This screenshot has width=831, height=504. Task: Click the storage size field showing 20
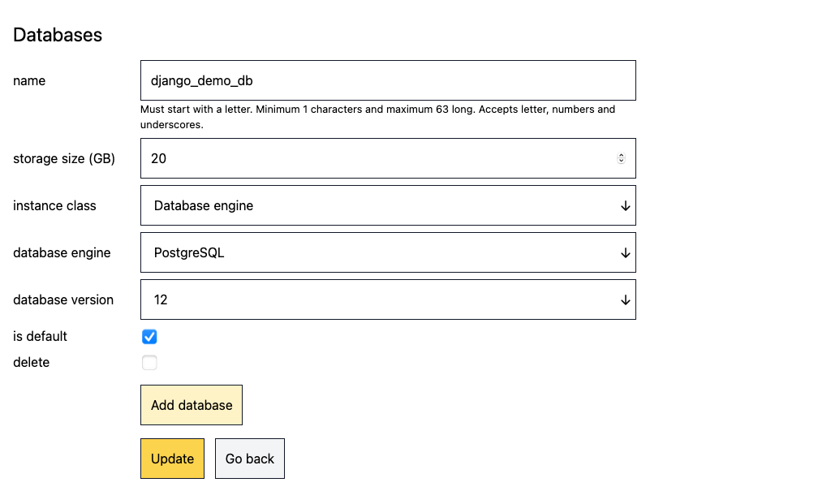pos(388,158)
